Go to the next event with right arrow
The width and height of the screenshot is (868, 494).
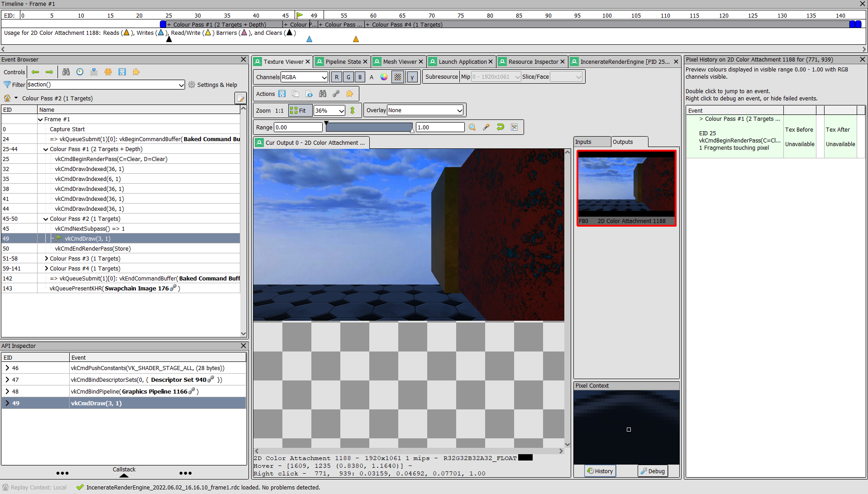[49, 72]
